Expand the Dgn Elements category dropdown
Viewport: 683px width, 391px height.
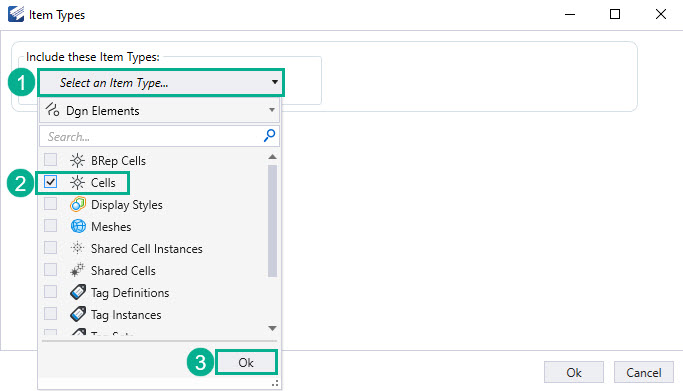tap(159, 111)
